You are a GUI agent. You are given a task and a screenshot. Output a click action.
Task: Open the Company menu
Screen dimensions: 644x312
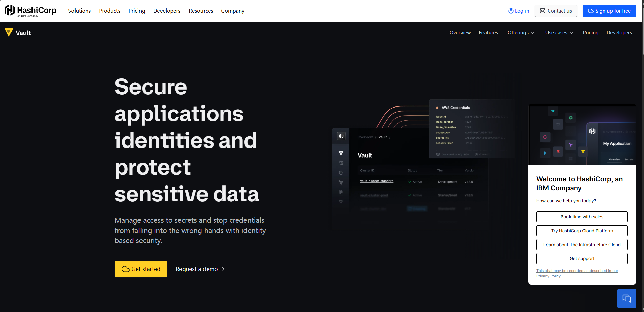click(233, 11)
